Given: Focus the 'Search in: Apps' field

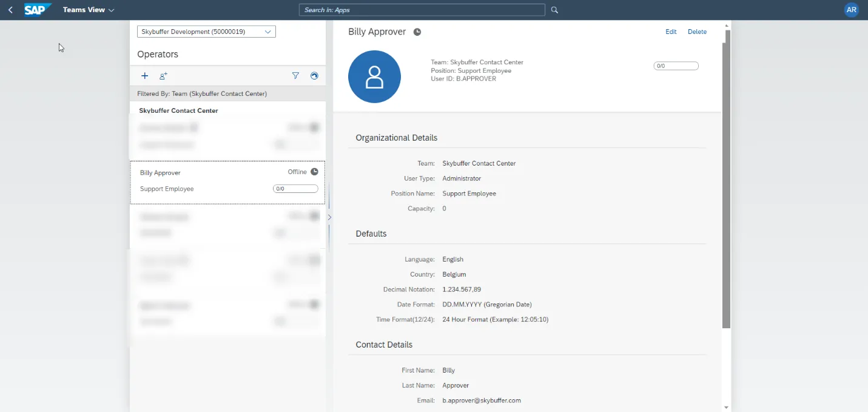Looking at the screenshot, I should pyautogui.click(x=422, y=10).
